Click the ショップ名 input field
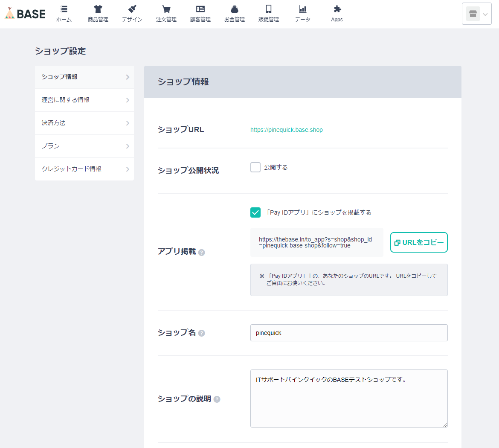The height and width of the screenshot is (448, 499). pyautogui.click(x=349, y=333)
